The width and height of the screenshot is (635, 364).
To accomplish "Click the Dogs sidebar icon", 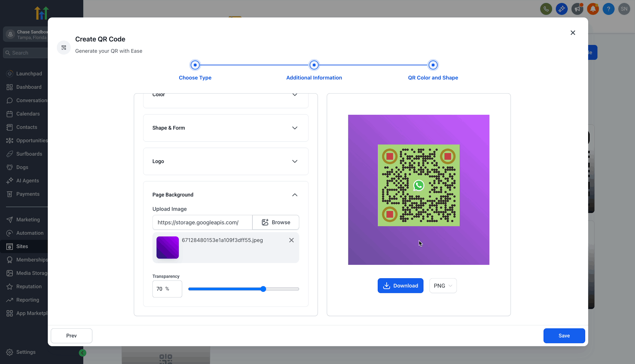I will click(x=10, y=167).
